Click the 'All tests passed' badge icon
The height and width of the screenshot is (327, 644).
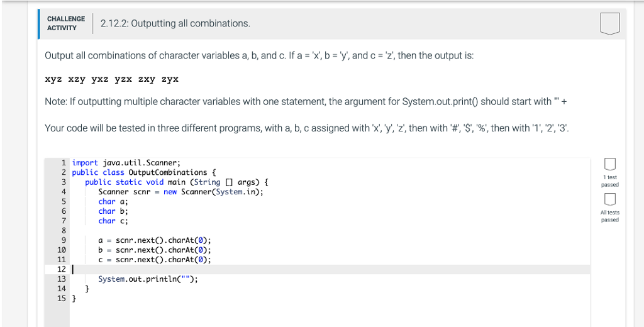(609, 199)
